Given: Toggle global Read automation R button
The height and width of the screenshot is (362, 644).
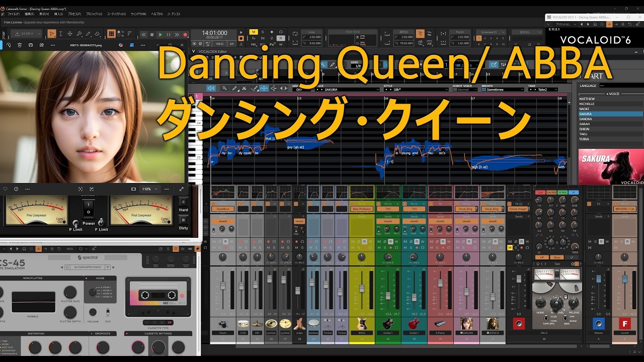Looking at the screenshot, I should pos(280,38).
